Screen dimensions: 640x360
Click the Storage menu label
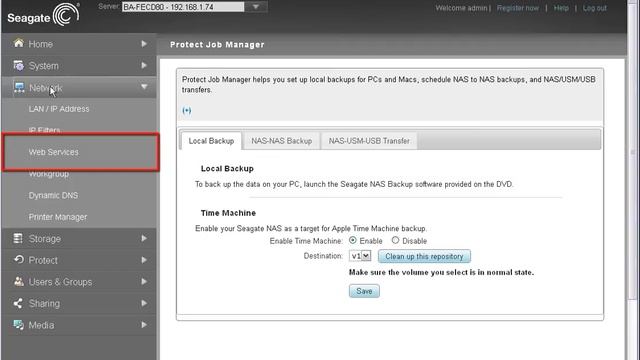coord(44,239)
